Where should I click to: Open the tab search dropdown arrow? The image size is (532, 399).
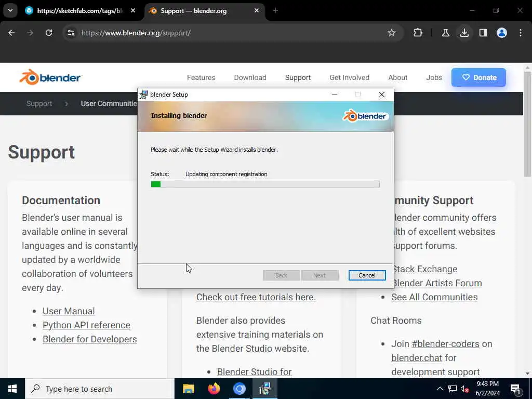pyautogui.click(x=10, y=10)
